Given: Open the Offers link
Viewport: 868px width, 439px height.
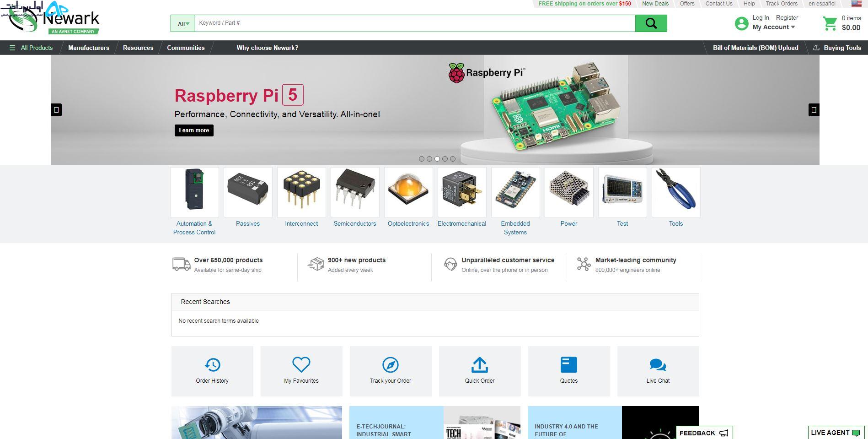Looking at the screenshot, I should click(x=687, y=4).
